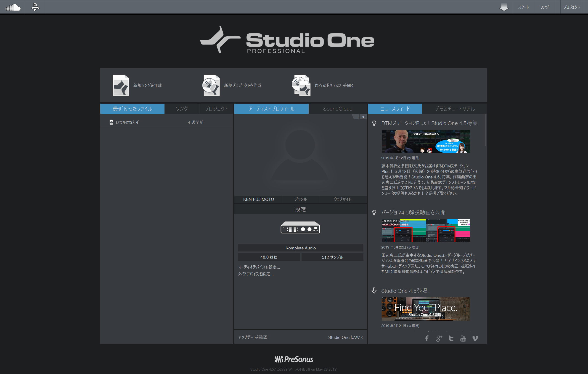The height and width of the screenshot is (374, 588).
Task: Click the Find Your Place thumbnail
Action: pos(426,309)
